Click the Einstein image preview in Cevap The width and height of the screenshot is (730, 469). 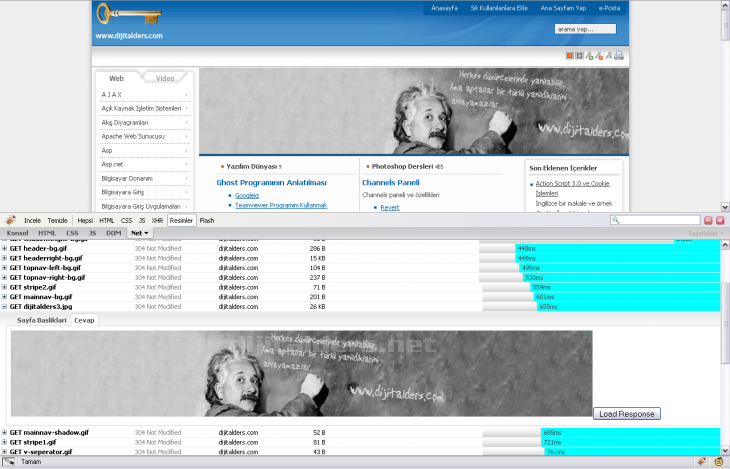point(301,373)
